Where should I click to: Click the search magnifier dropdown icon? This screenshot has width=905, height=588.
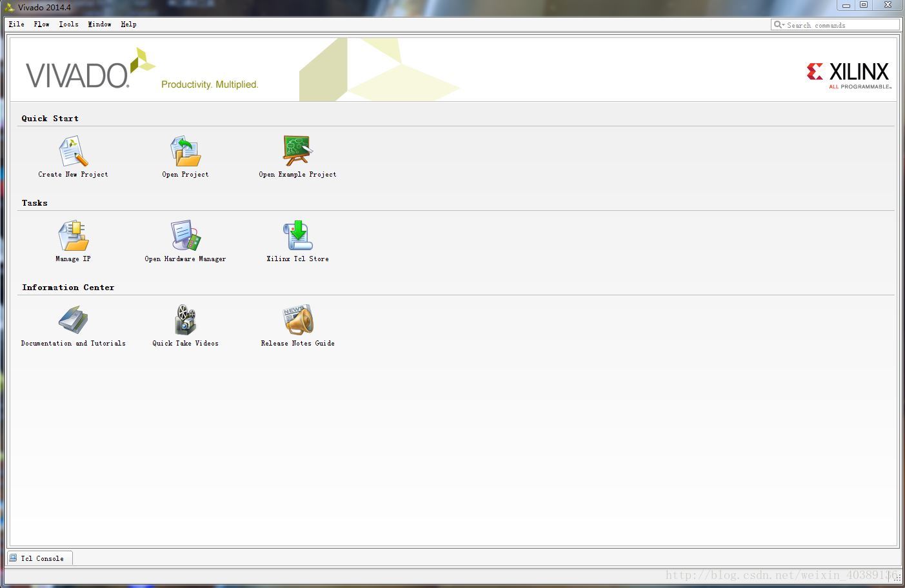point(779,24)
